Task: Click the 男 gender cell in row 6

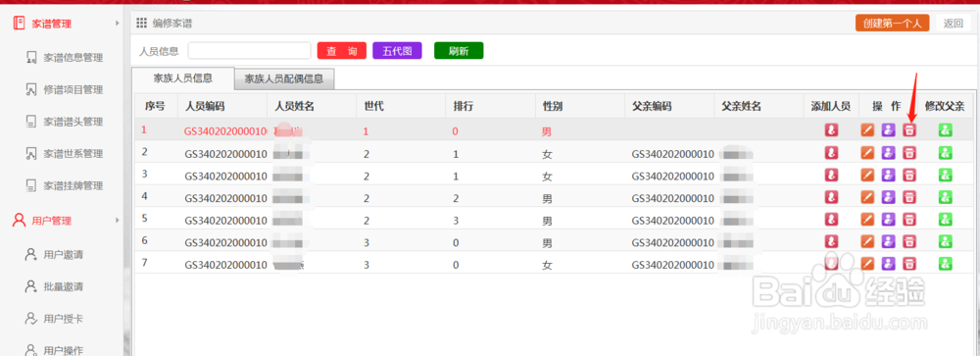Action: pyautogui.click(x=547, y=242)
